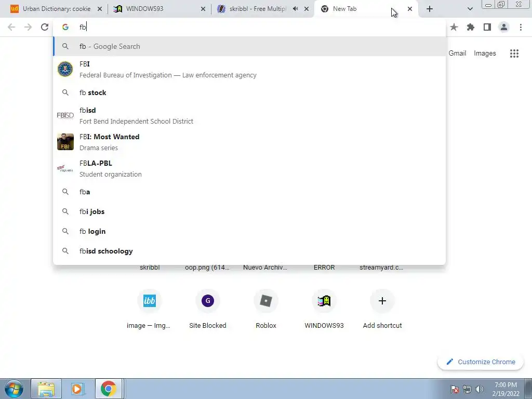
Task: Open the oop.png shortcut label
Action: click(207, 268)
